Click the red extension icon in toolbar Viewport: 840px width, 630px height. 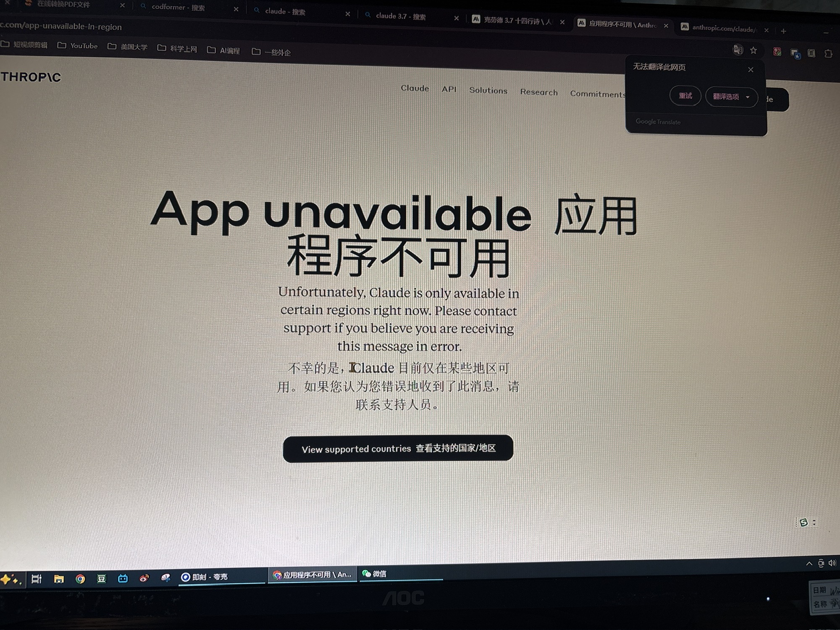coord(777,52)
